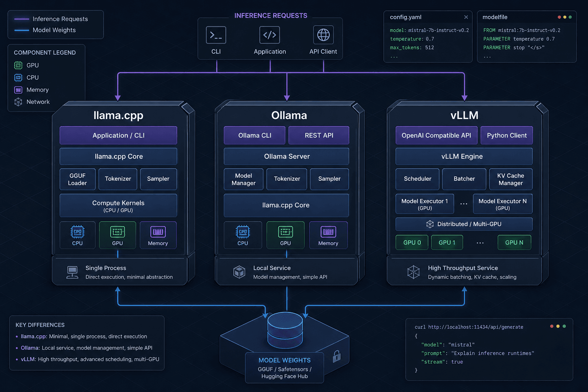Click the modelfile panel title
Viewport: 588px width, 392px height.
pyautogui.click(x=495, y=17)
